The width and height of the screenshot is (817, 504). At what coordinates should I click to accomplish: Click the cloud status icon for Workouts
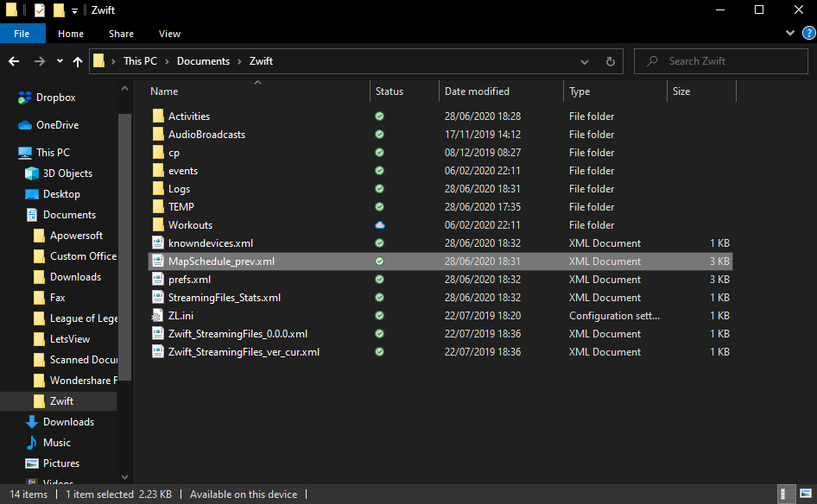click(380, 225)
